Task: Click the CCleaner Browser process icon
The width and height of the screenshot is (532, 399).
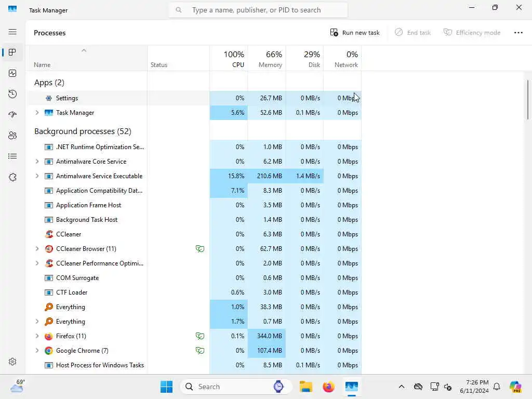Action: point(49,249)
